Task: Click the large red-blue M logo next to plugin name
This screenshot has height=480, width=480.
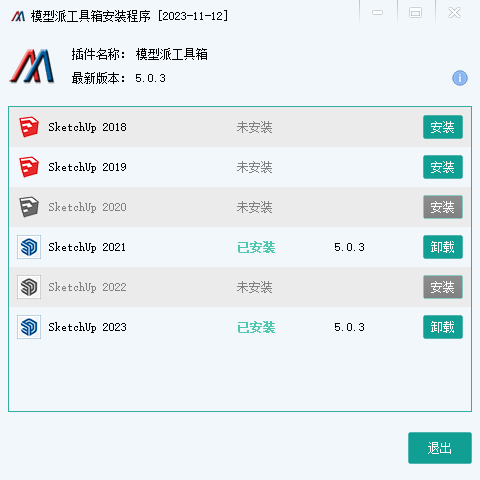Action: [32, 66]
